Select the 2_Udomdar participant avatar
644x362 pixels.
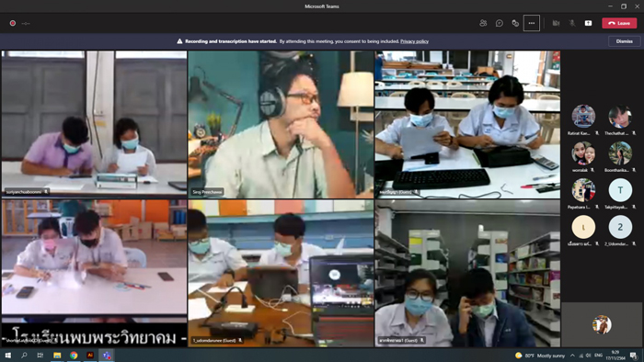[x=620, y=227]
